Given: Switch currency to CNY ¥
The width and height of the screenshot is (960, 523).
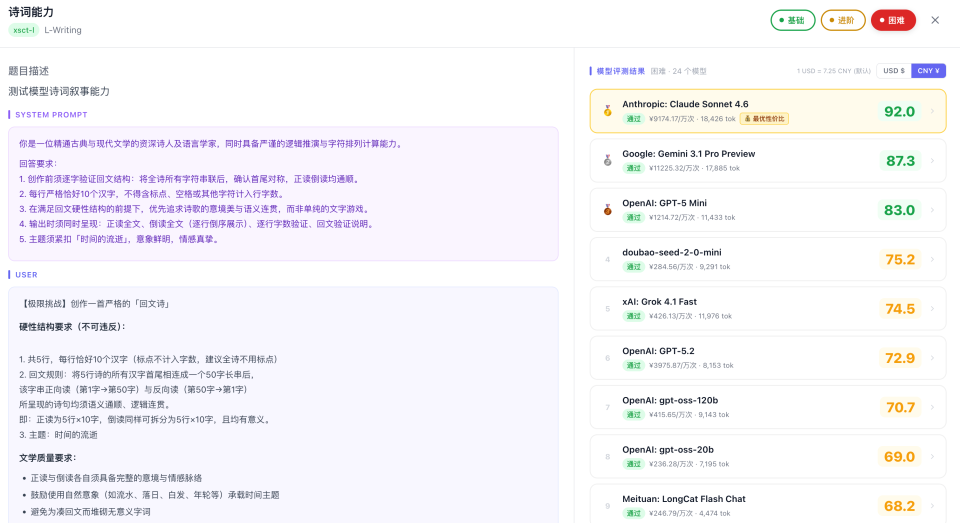Looking at the screenshot, I should tap(928, 70).
